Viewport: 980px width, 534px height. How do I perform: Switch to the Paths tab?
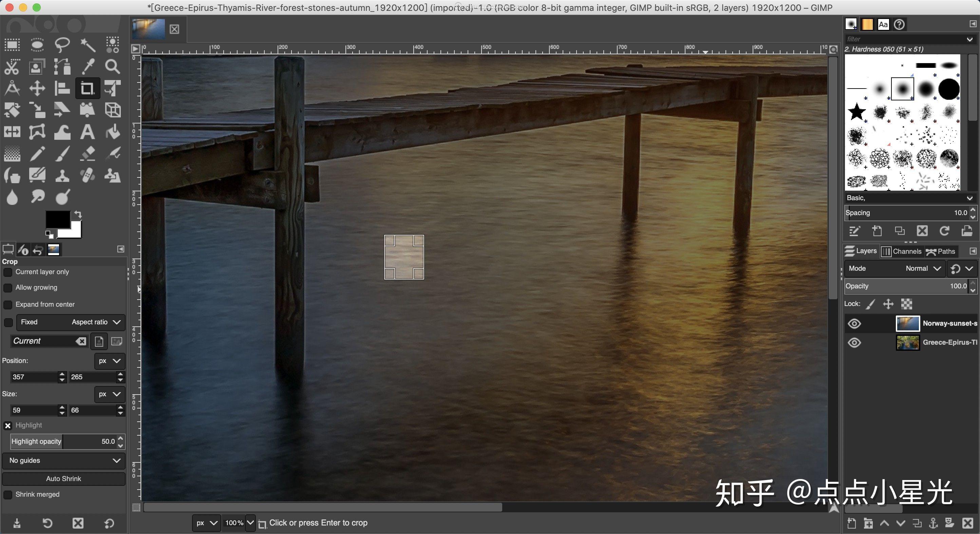click(941, 251)
